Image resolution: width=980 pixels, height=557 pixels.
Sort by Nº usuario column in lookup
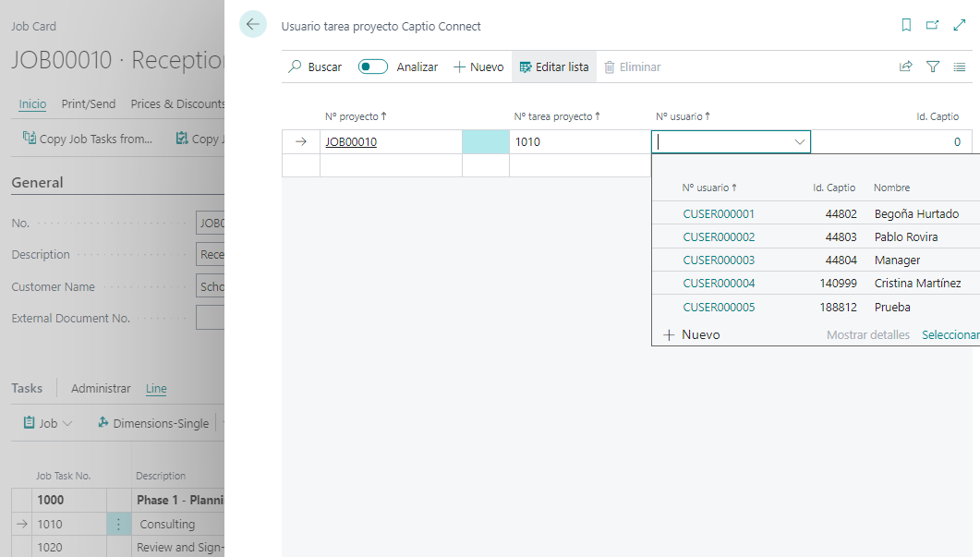tap(708, 188)
